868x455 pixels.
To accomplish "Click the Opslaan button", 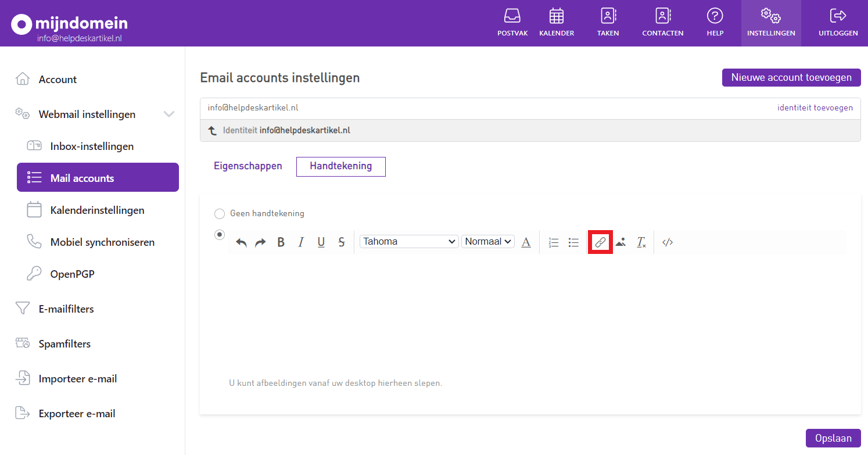I will 833,438.
